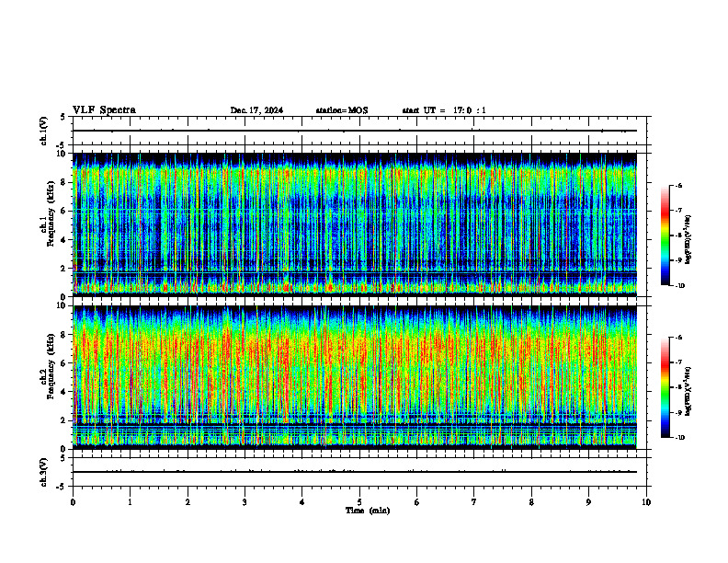Click the ch.1 voltage waveform trace

[x=355, y=131]
